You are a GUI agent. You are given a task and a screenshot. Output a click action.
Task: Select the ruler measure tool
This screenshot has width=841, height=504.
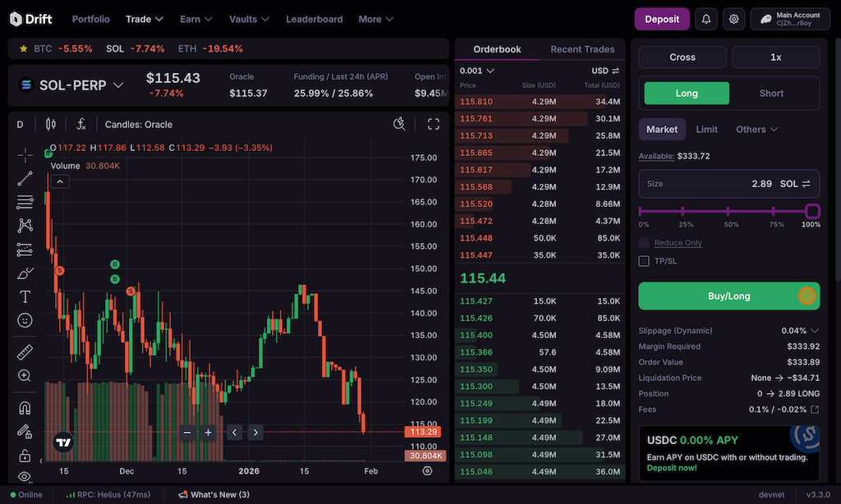[25, 352]
